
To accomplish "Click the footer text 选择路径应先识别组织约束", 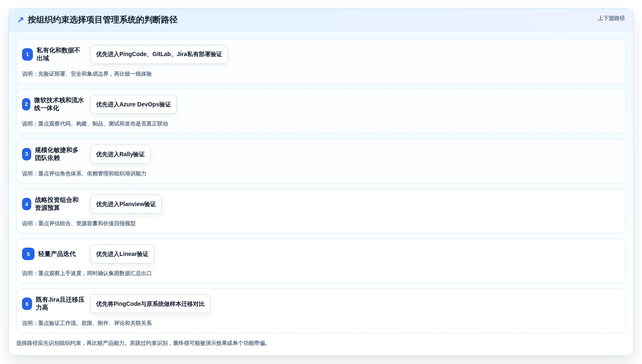I will [x=143, y=343].
